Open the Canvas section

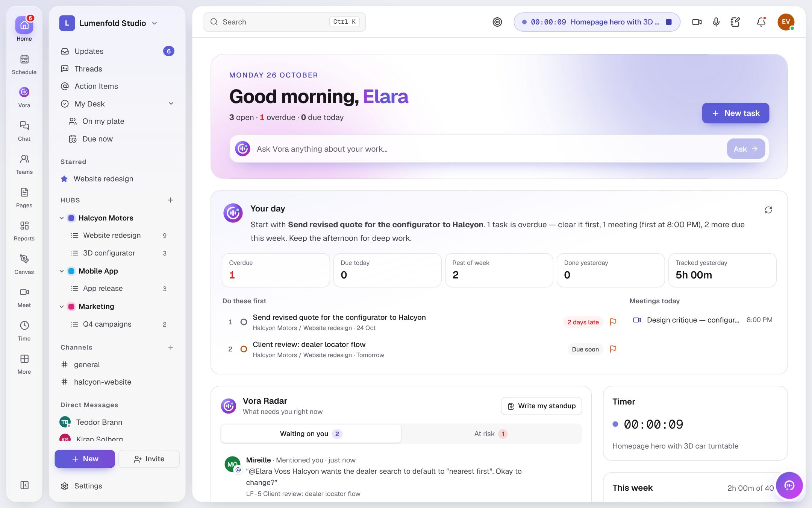[24, 264]
